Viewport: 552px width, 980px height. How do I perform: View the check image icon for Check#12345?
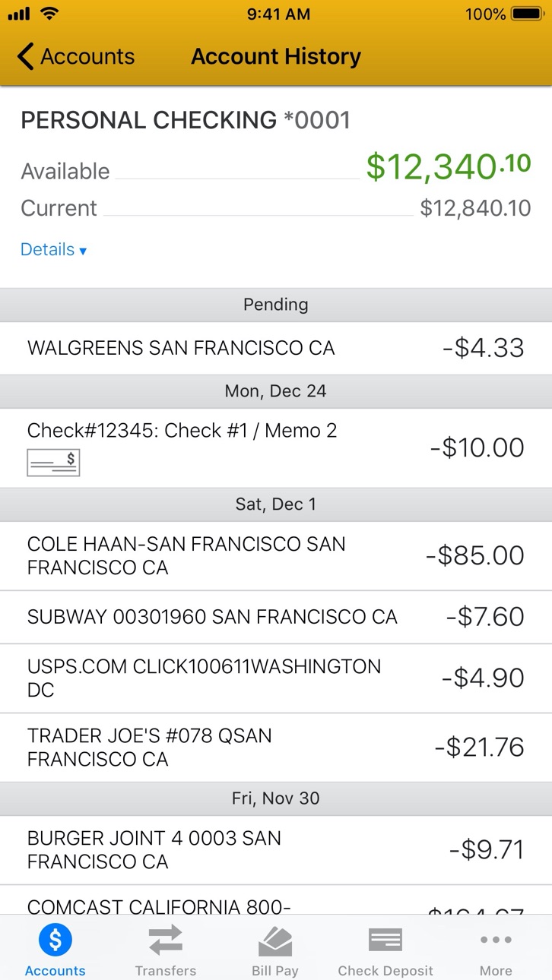point(53,463)
